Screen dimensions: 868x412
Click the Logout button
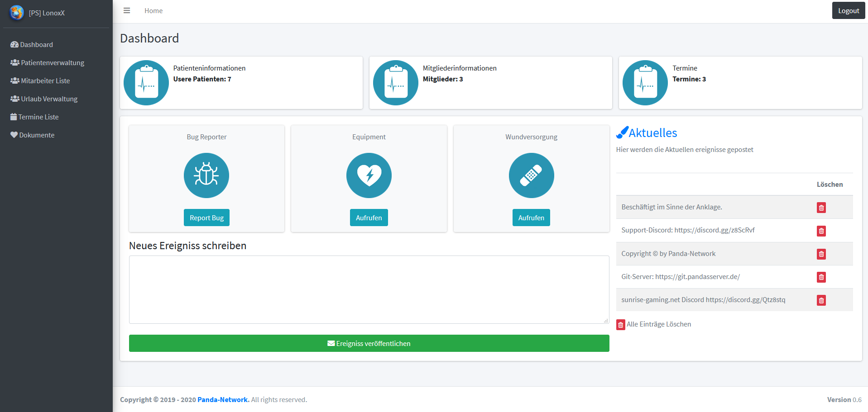tap(848, 10)
